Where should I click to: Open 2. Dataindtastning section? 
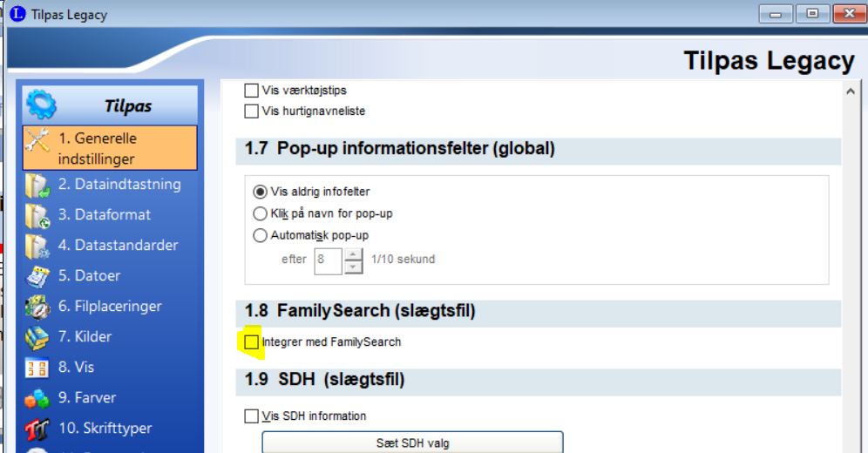pyautogui.click(x=110, y=185)
